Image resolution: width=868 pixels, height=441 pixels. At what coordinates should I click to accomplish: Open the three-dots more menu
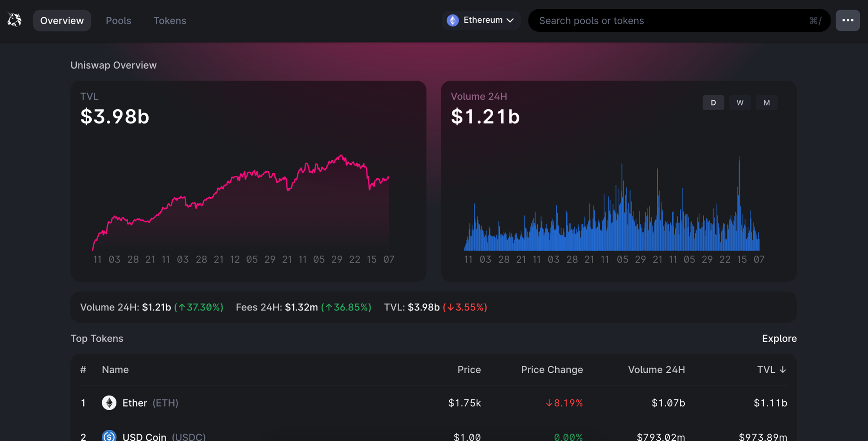point(847,20)
